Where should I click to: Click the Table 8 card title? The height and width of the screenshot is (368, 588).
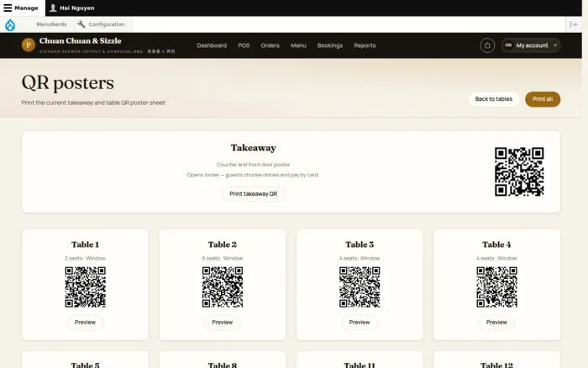point(223,365)
